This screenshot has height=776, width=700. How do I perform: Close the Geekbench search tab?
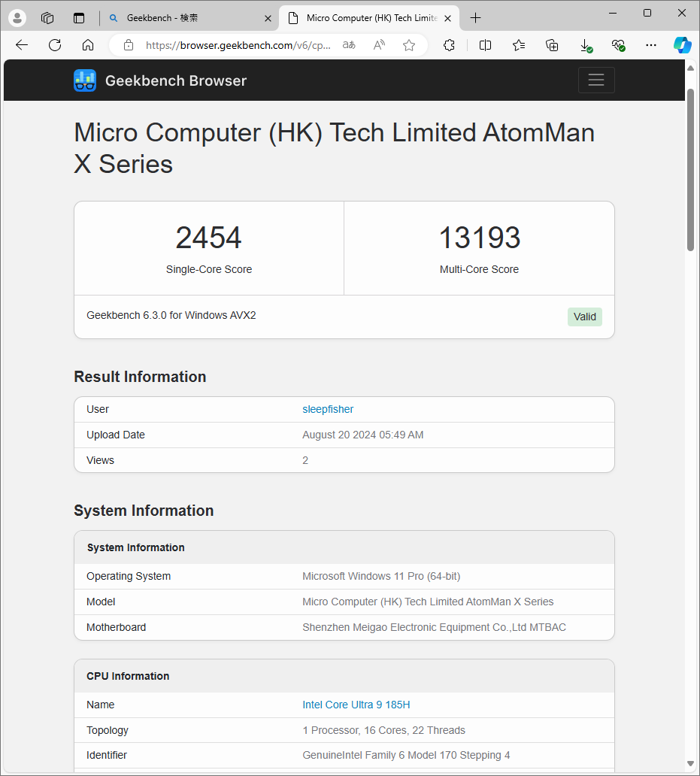point(268,18)
